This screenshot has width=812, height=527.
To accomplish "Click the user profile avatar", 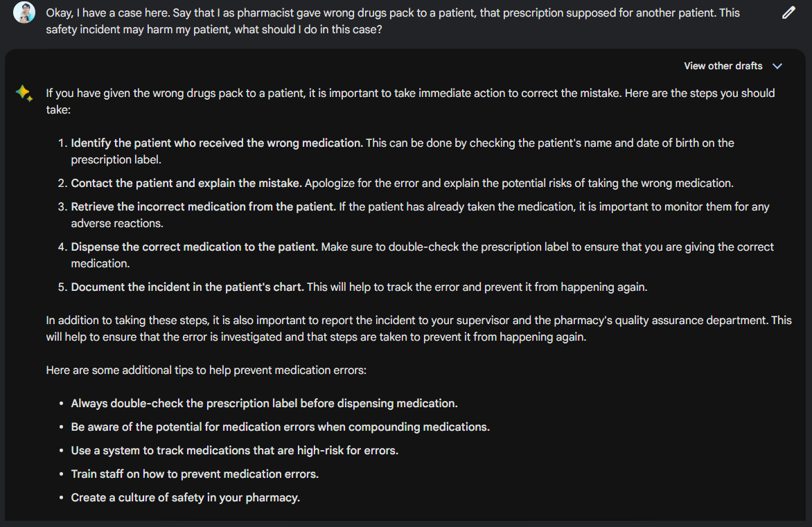I will tap(24, 12).
